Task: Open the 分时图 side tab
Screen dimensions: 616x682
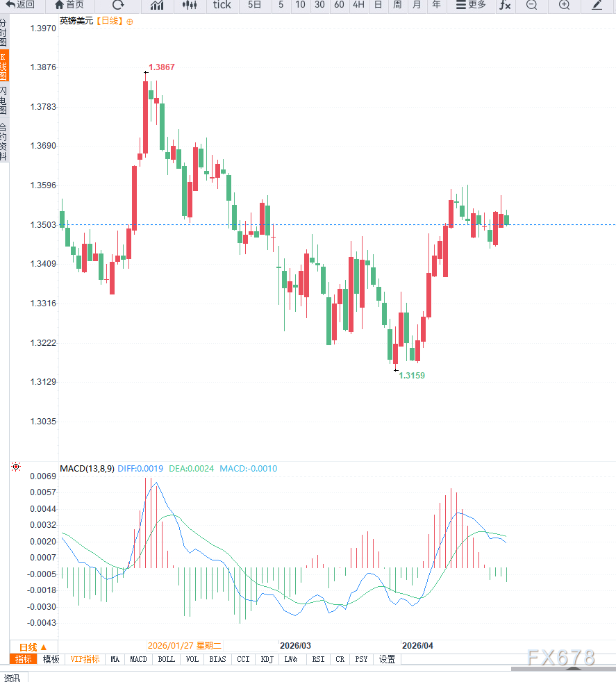Action: (x=3, y=33)
